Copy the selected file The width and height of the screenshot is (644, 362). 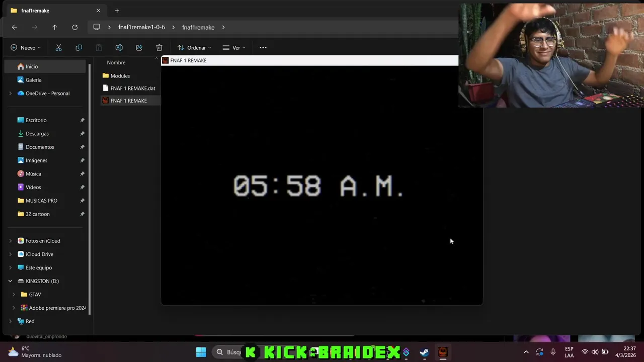pos(78,48)
